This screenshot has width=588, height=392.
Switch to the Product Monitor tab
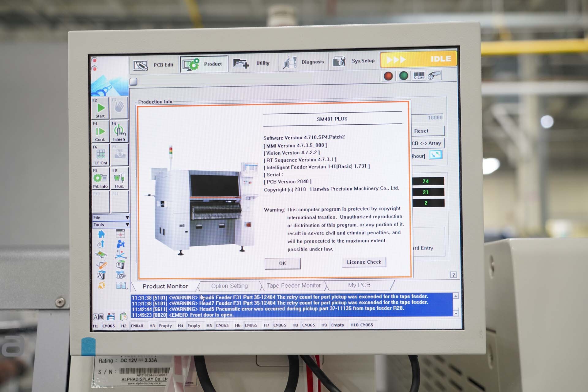pos(165,286)
